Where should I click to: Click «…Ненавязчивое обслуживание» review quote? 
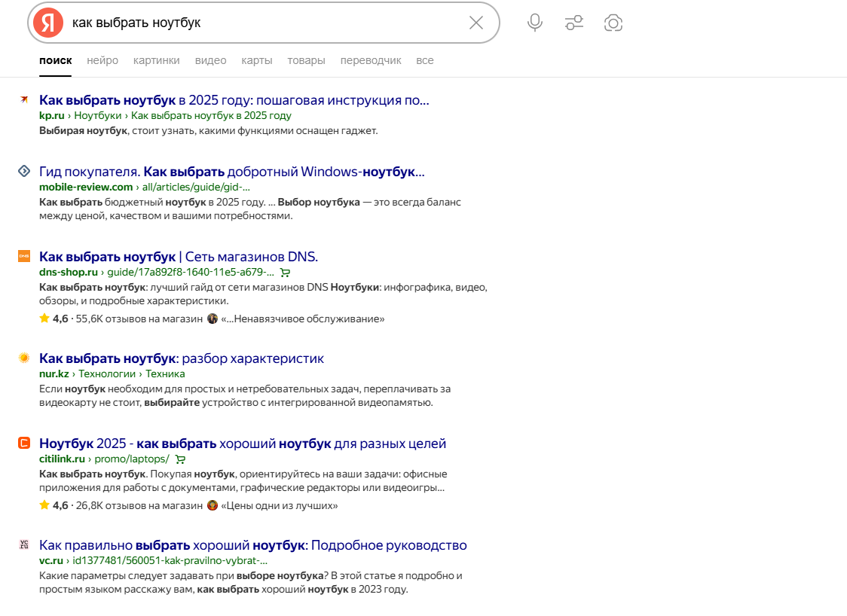(302, 319)
